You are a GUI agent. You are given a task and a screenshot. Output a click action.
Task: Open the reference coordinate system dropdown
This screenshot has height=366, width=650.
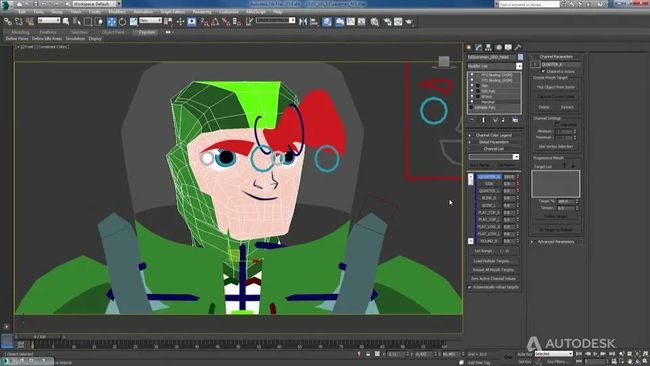150,20
